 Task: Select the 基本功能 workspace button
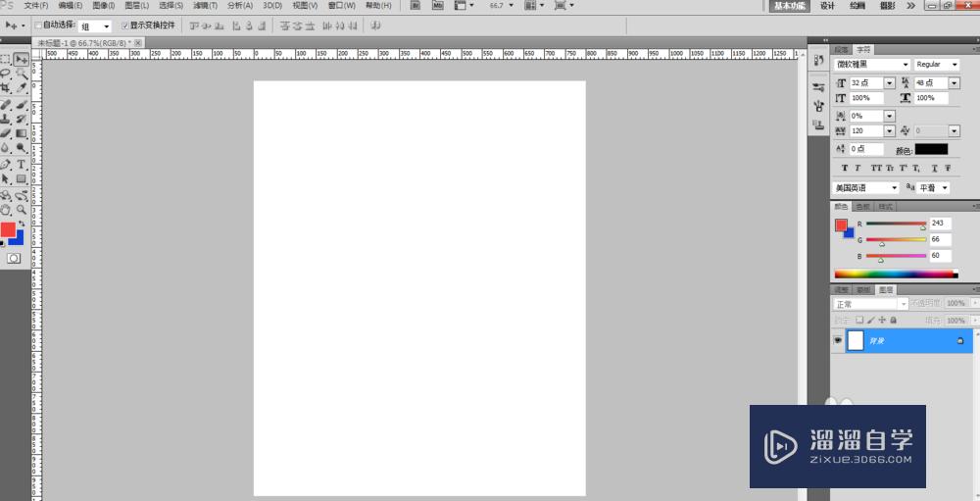tap(789, 6)
